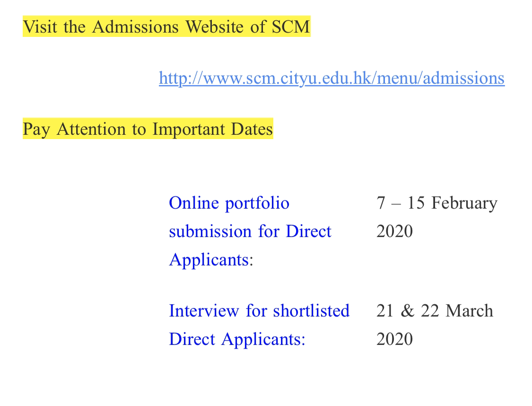
Task: Click 'Interview for shortlisted' blue text
Action: 259,311
